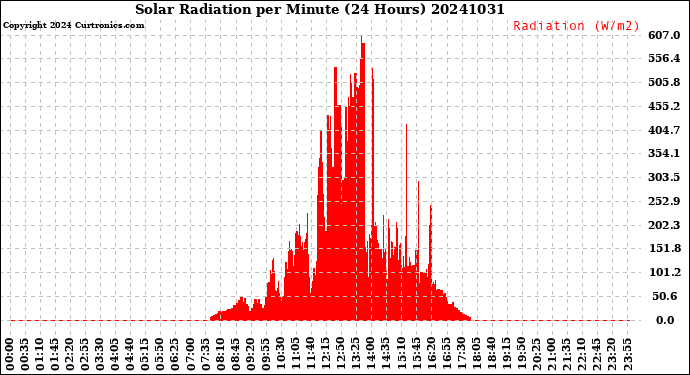Screen dimensions: 690x375
Task: Click the y-axis value 556.4
Action: [x=664, y=59]
